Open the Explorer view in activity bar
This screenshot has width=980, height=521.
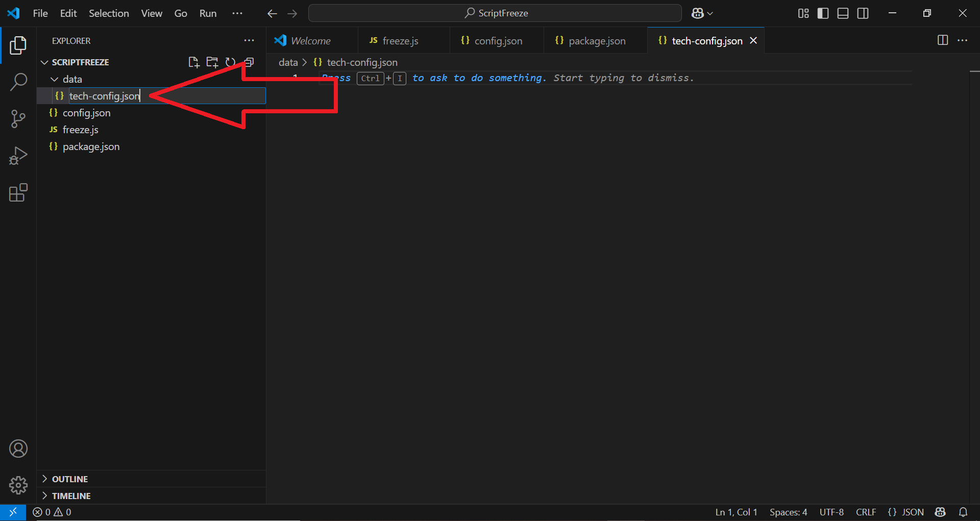point(18,45)
